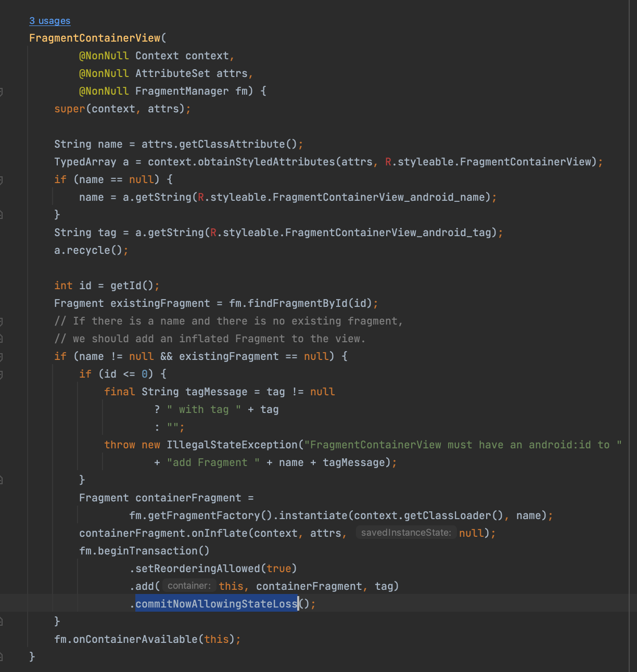Toggle fold marker beside "@NonNull FragmentManager fm" line

click(x=2, y=92)
